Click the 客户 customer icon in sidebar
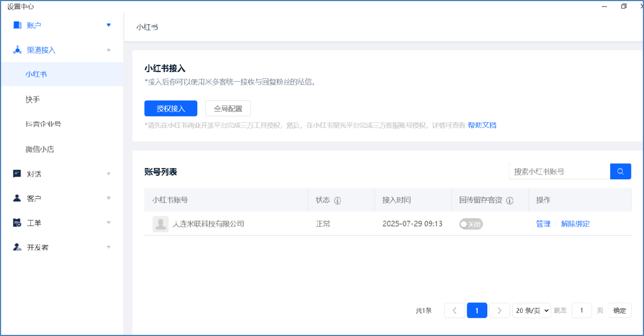The width and height of the screenshot is (644, 336). pyautogui.click(x=17, y=198)
